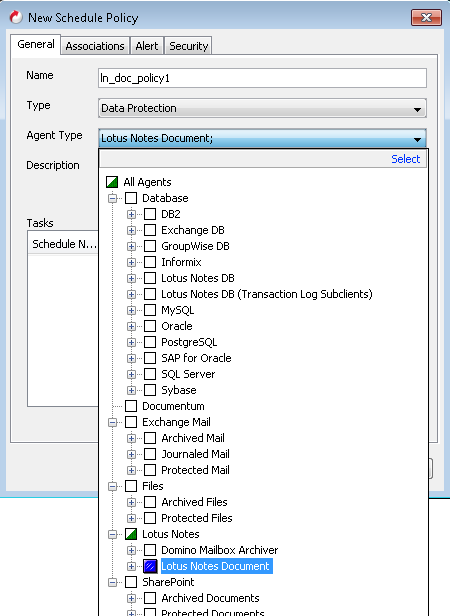Expand the SAP for Oracle node

click(131, 358)
